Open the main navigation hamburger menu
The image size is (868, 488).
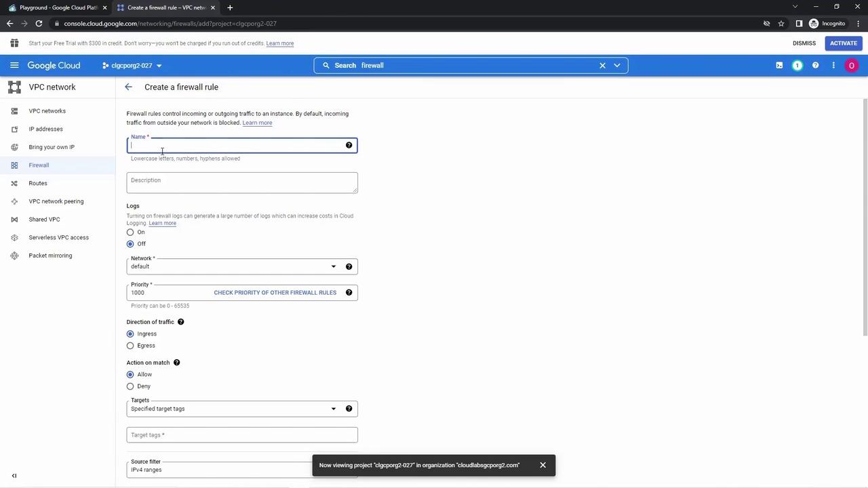tap(14, 66)
